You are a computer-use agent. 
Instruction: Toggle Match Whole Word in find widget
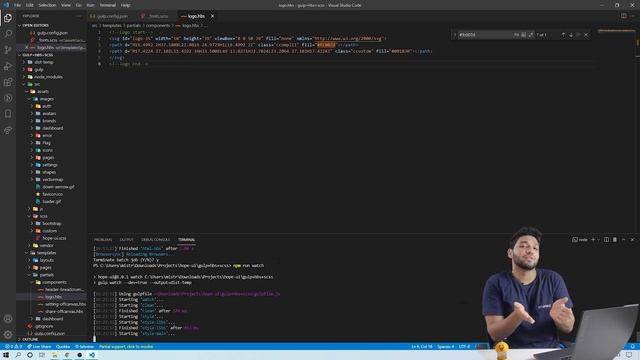(x=524, y=35)
